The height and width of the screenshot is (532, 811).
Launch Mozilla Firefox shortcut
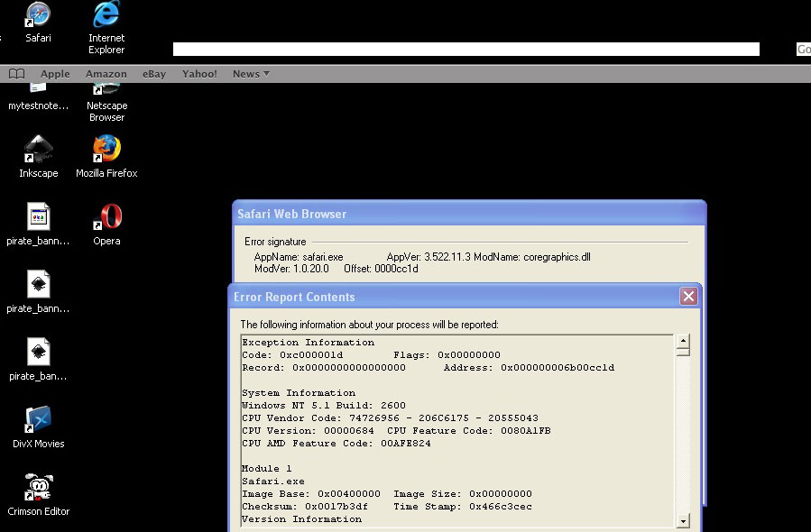pyautogui.click(x=106, y=156)
